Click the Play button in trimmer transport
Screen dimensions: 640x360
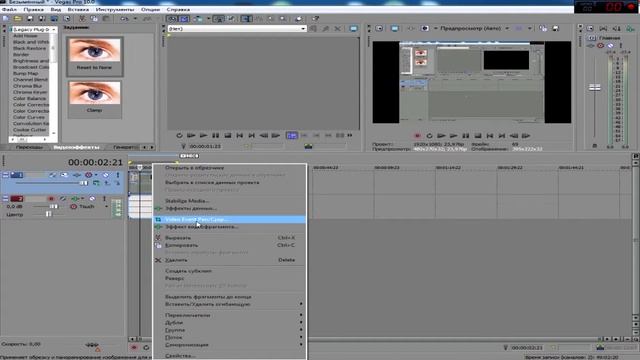(203, 136)
